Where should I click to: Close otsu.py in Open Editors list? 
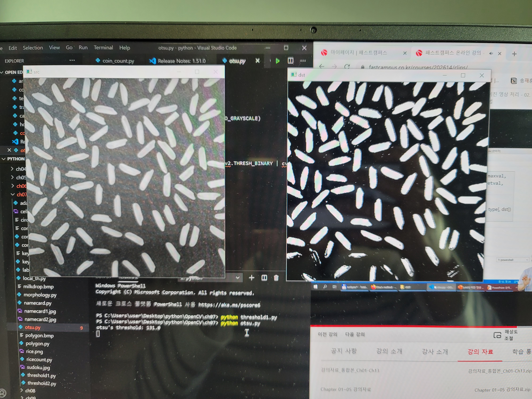point(9,150)
